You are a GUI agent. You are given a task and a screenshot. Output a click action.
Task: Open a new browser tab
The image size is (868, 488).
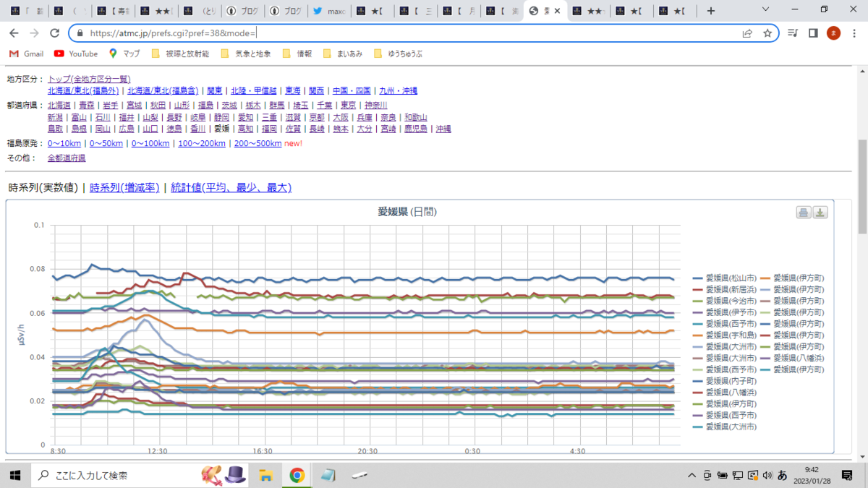pos(711,11)
